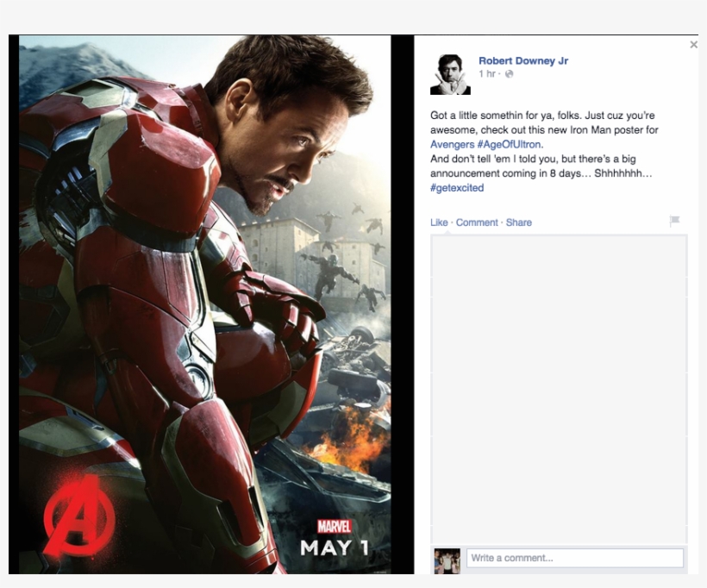
Task: Close the photo viewer with the X
Action: [x=693, y=45]
